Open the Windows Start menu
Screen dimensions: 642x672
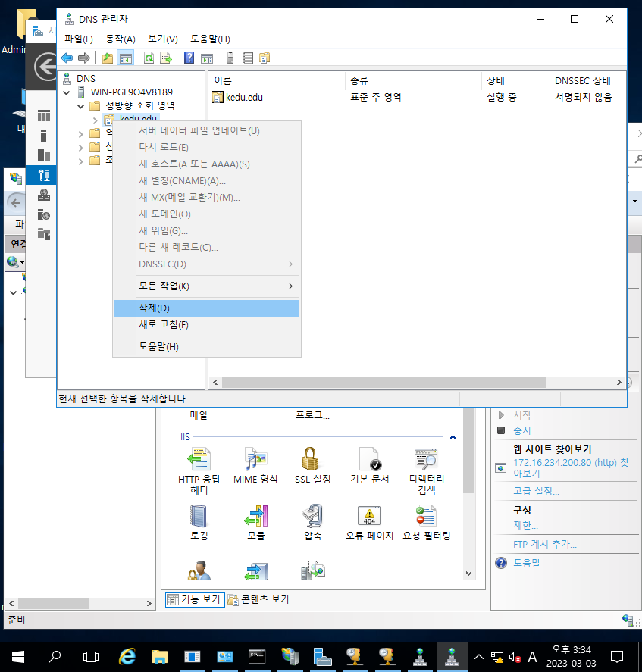pyautogui.click(x=18, y=657)
